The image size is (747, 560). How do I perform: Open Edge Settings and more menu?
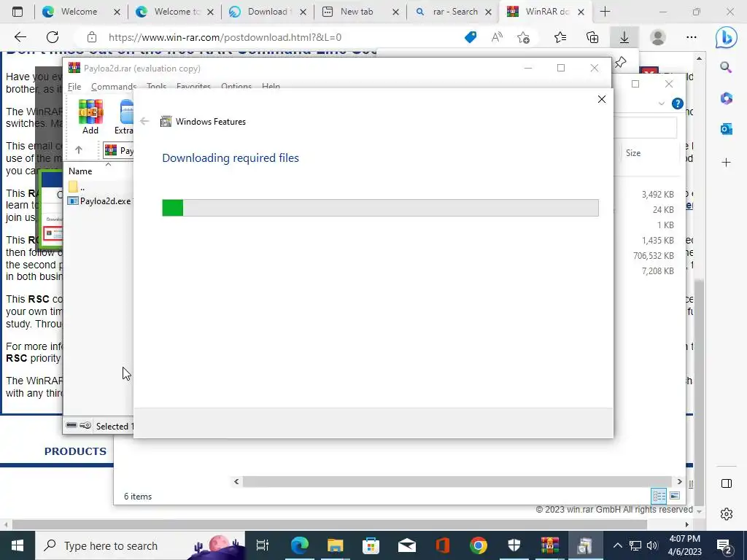[692, 37]
